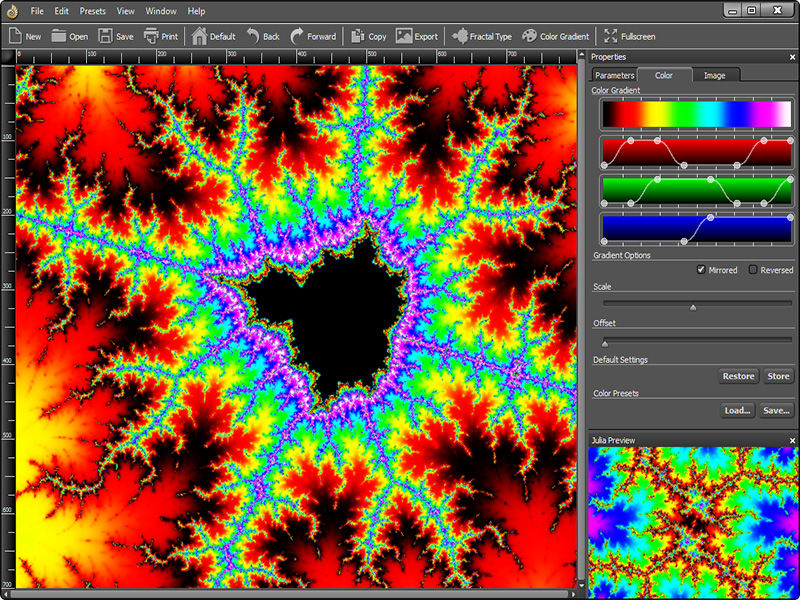Open a file with the Open folder icon

[59, 36]
